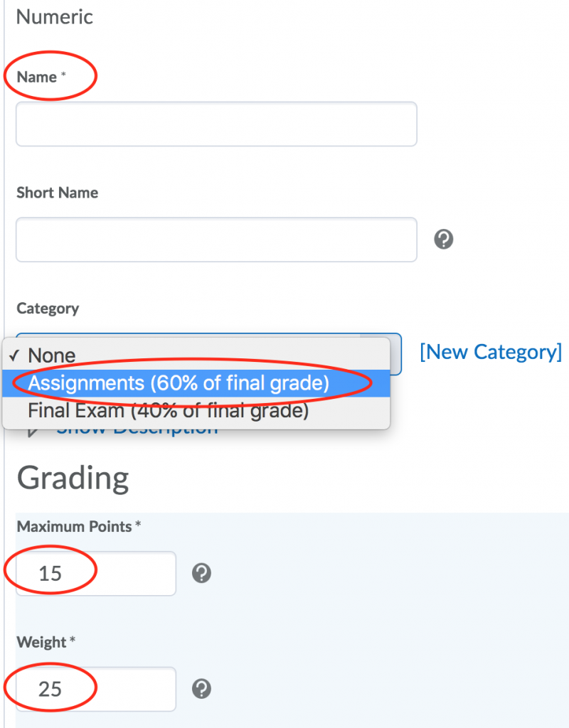Viewport: 569px width, 728px height.
Task: Click the question mark next to the 25 value
Action: point(201,688)
